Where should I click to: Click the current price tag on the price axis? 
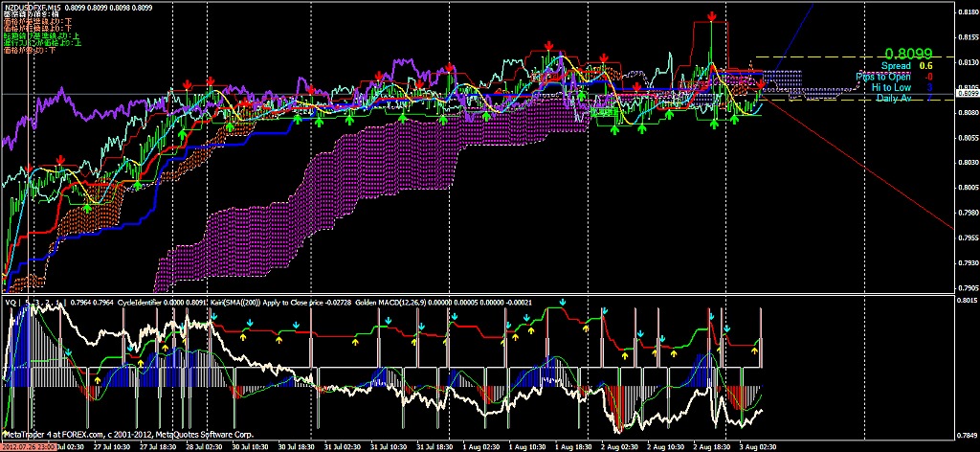967,94
